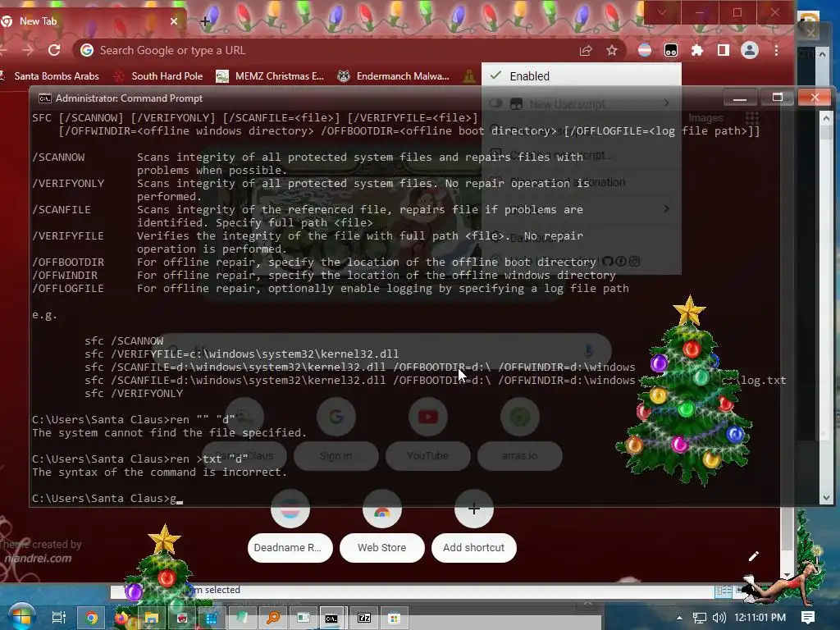Open the network status tray icon
This screenshot has height=630, width=840.
(699, 618)
